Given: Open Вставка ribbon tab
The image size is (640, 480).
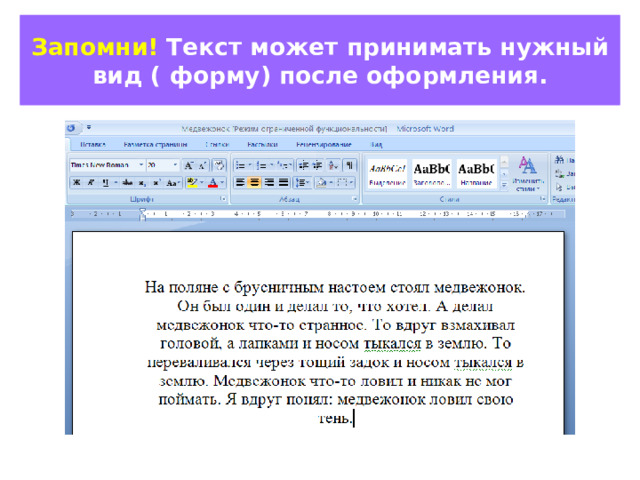Looking at the screenshot, I should [x=93, y=144].
